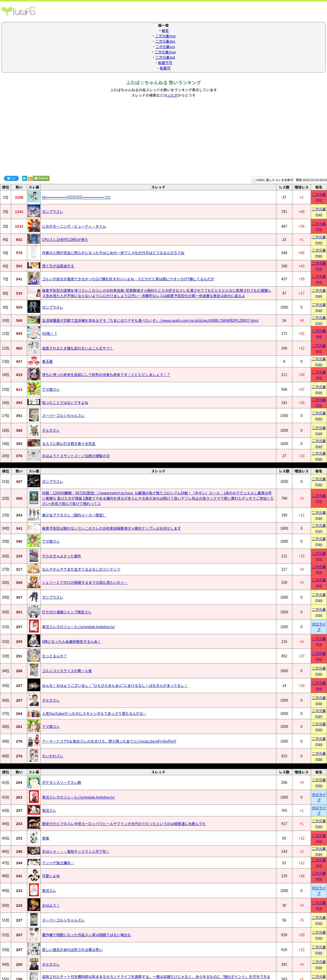Open thread 知ったことではないですよね
Viewport: 327px width, 980px height.
tap(65, 402)
